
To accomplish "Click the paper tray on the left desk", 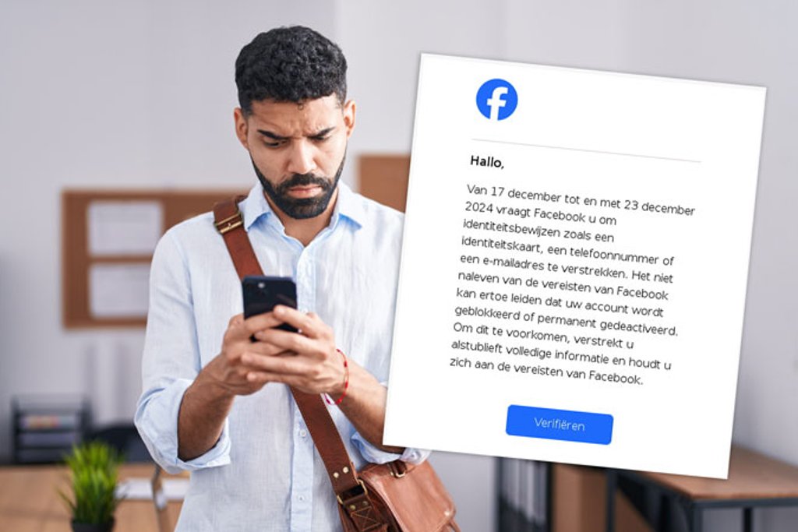I will tap(51, 428).
